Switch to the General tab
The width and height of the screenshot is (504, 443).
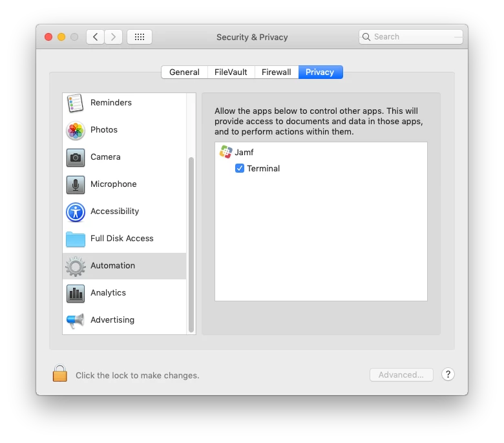(x=185, y=72)
